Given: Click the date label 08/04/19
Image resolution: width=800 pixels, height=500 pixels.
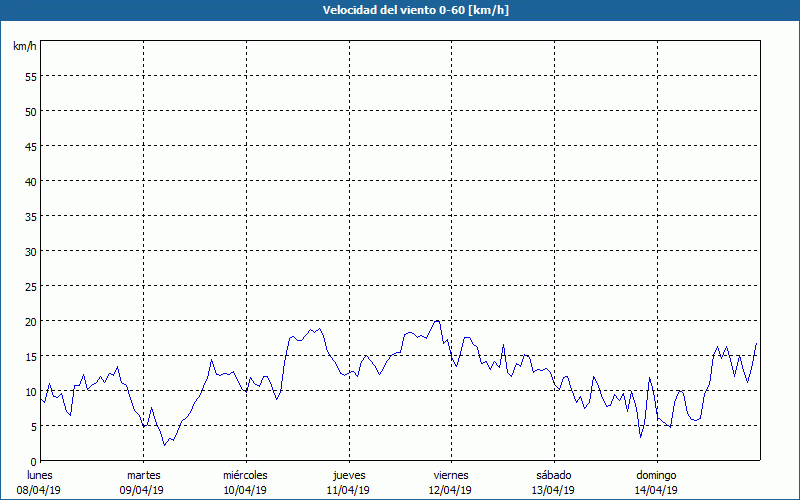Looking at the screenshot, I should coord(40,490).
